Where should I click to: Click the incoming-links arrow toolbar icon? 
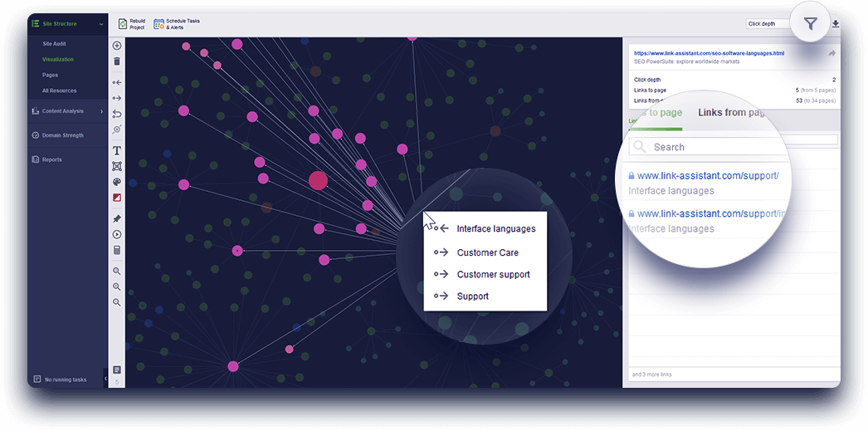click(117, 82)
